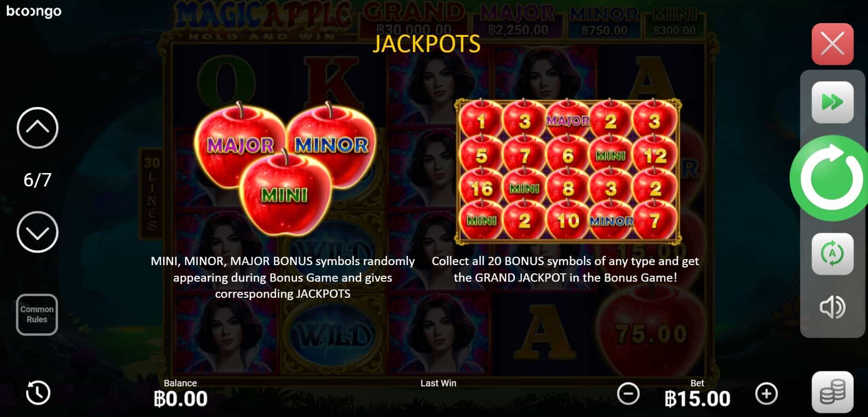Enable turbo spin with fast-forward icon

(832, 102)
